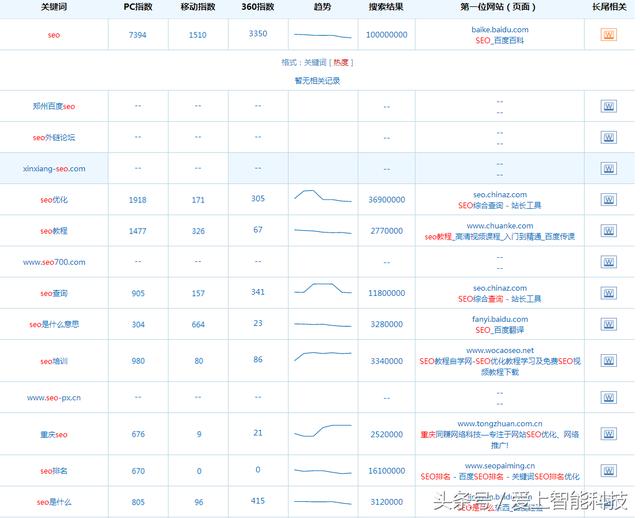Open long-tail icon for 重庆seo row

(609, 434)
